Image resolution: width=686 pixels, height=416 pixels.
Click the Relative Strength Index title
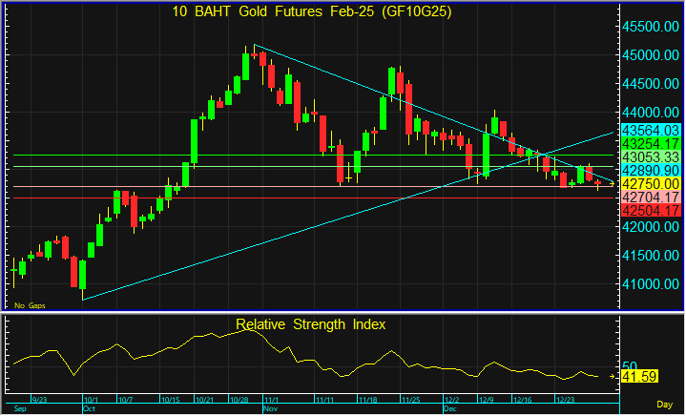coord(311,325)
